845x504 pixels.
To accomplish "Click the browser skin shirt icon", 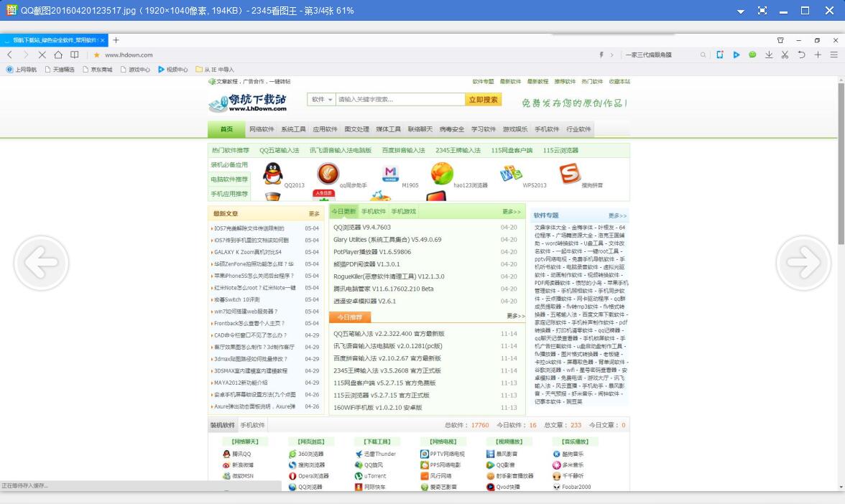I will [780, 40].
